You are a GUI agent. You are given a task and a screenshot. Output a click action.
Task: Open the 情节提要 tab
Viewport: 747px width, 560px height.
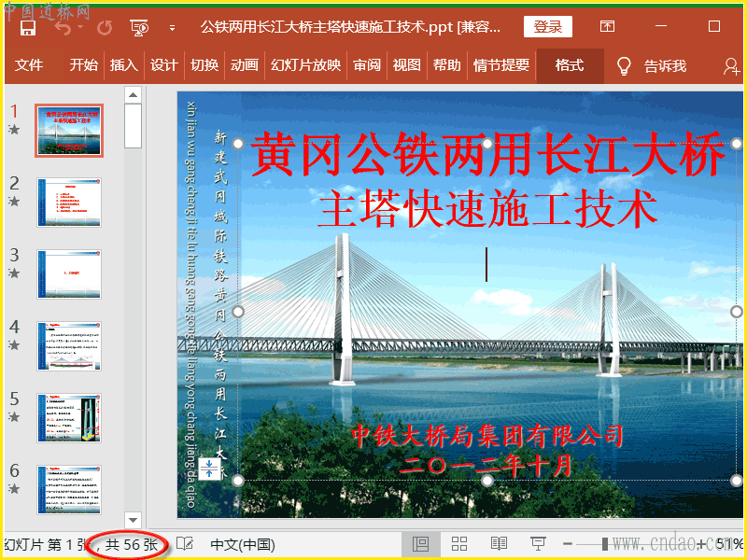tap(501, 64)
